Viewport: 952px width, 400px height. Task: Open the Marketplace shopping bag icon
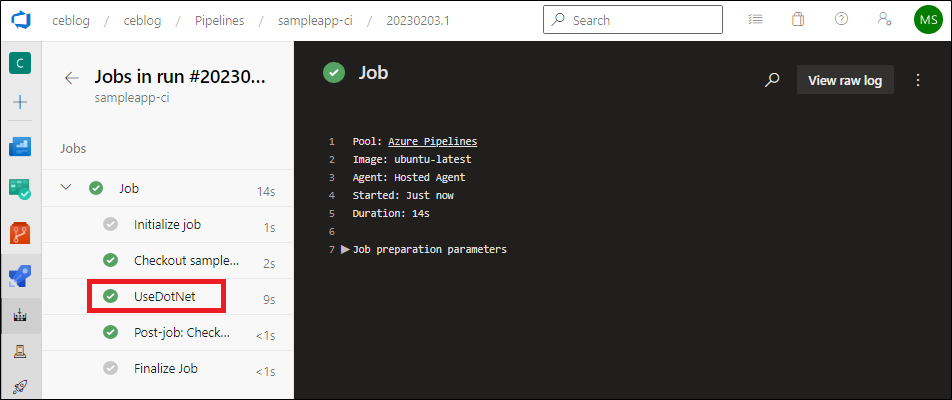tap(798, 19)
